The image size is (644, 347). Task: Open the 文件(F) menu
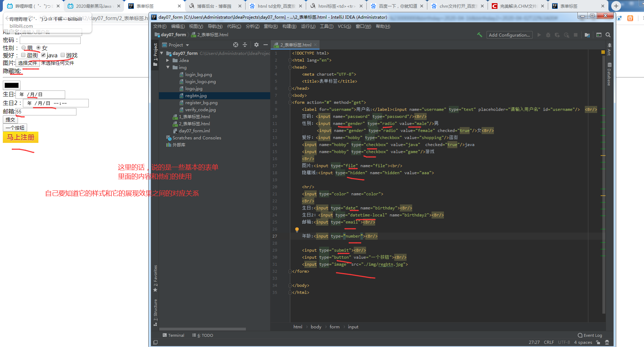coord(160,26)
